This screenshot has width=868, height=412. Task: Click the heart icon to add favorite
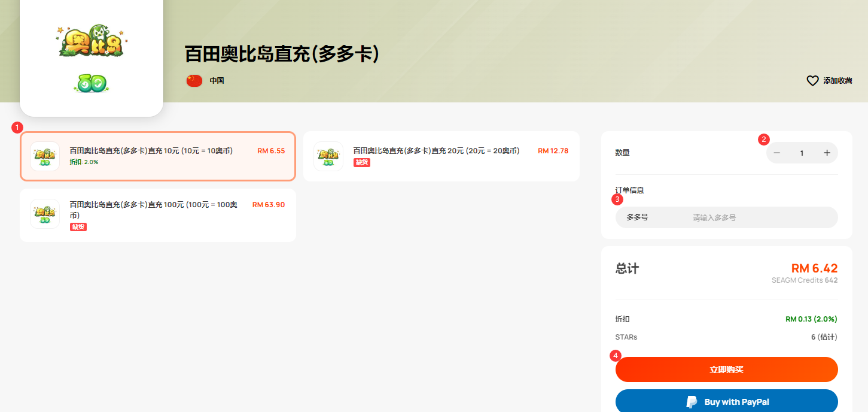(x=812, y=80)
